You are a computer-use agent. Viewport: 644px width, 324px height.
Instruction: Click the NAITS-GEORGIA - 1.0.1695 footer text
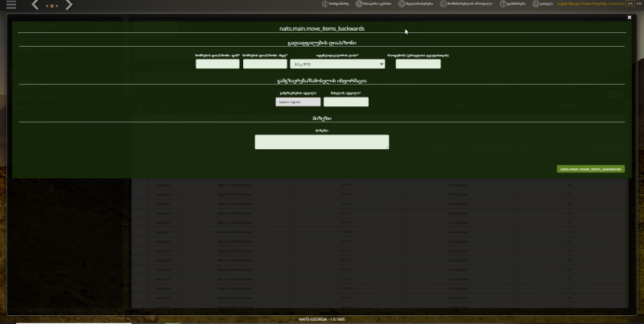tap(321, 319)
